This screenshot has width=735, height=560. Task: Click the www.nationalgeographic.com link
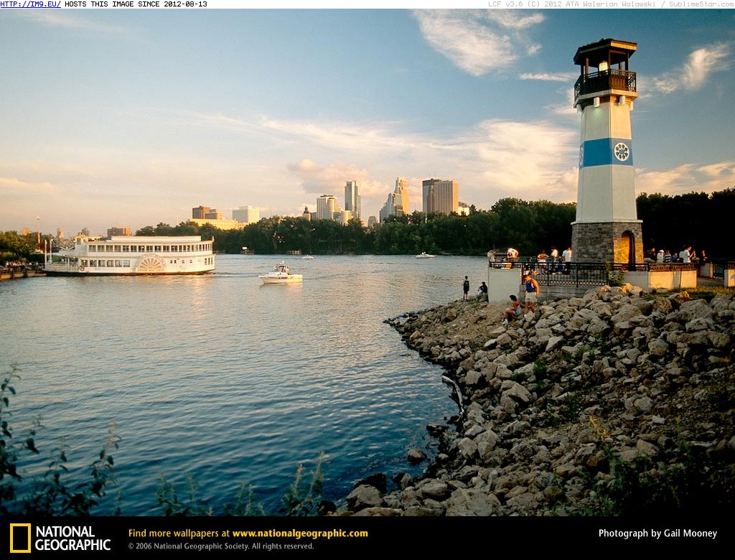[300, 533]
